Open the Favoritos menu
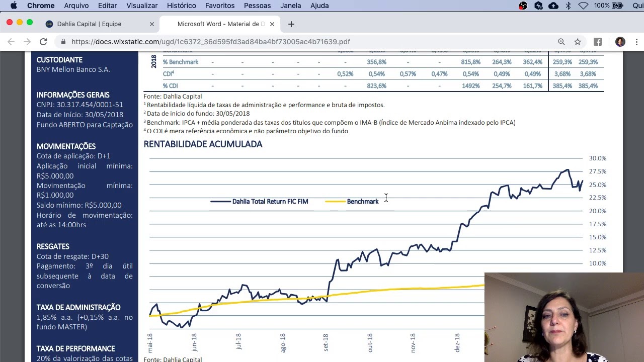 tap(220, 6)
